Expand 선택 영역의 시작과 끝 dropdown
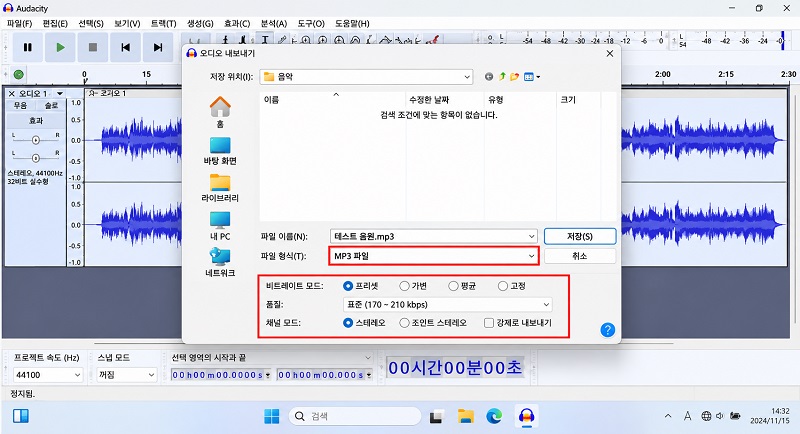800x434 pixels. click(368, 358)
